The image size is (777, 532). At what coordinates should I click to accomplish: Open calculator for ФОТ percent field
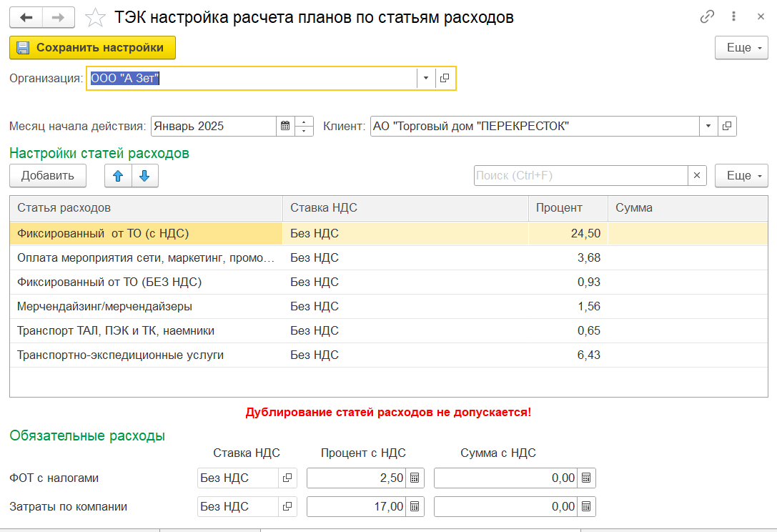tap(415, 478)
